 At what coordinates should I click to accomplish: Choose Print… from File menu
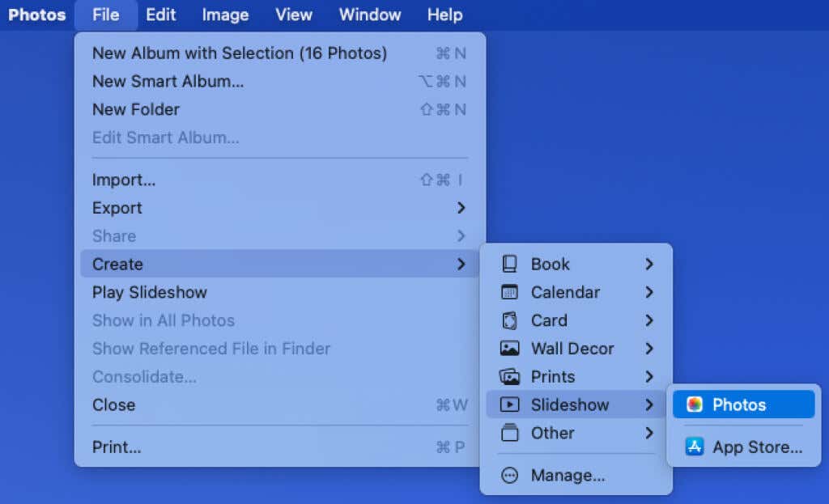point(279,447)
